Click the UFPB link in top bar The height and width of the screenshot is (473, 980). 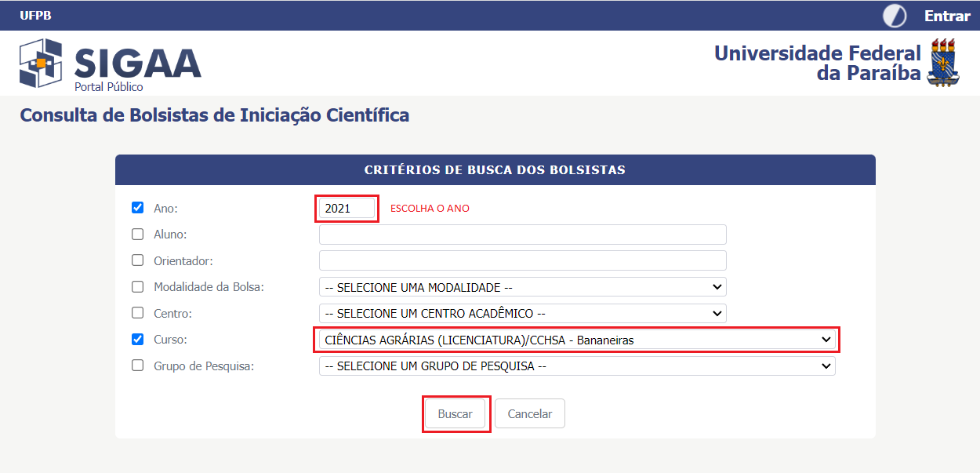tap(35, 16)
